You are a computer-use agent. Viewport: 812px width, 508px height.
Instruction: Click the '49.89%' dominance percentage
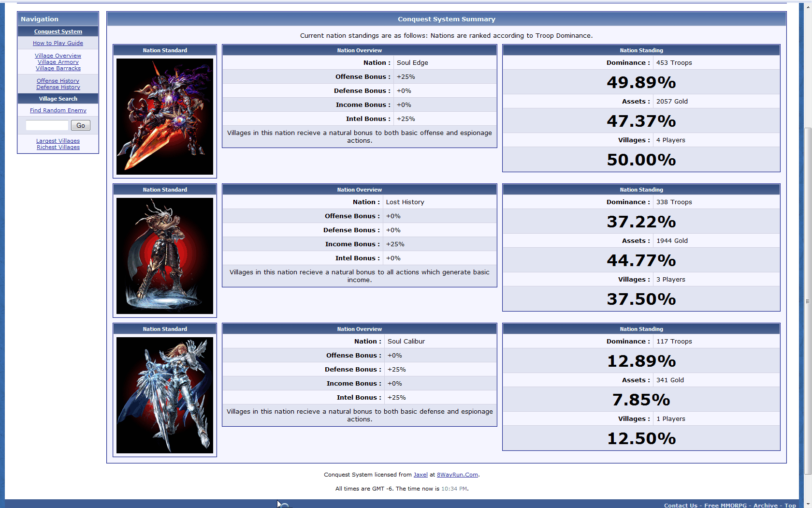641,82
